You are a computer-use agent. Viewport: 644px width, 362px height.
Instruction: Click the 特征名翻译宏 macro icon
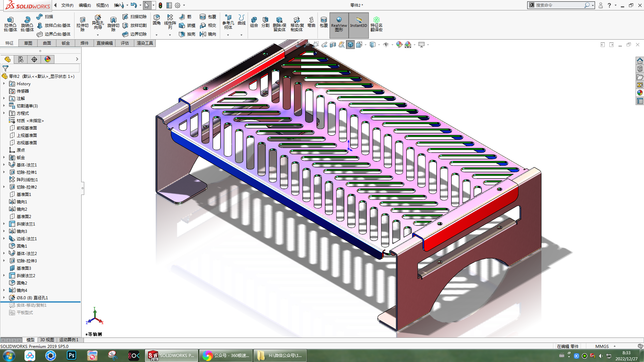pos(377,24)
